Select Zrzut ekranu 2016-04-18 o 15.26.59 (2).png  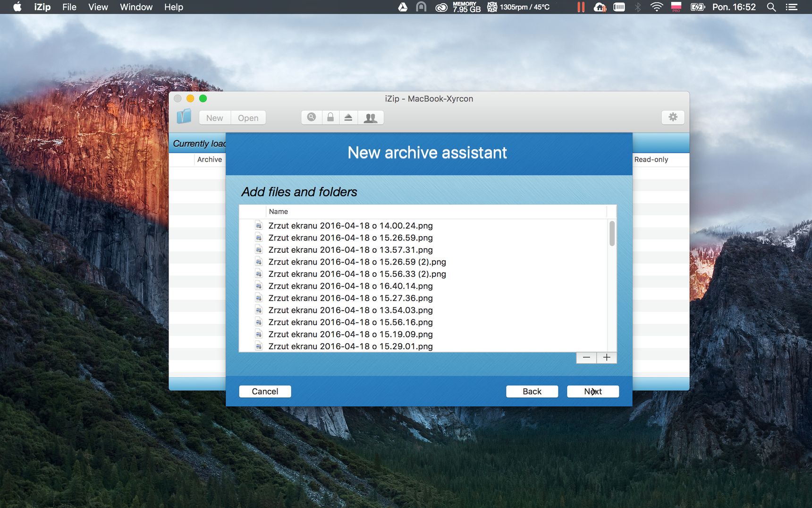[357, 262]
